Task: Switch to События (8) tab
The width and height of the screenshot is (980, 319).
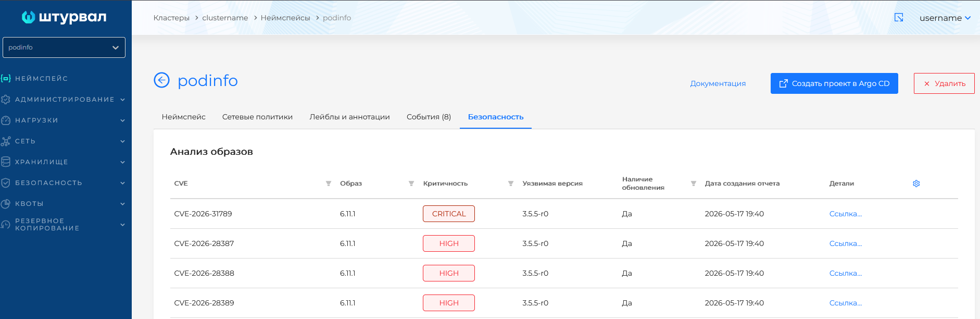Action: click(x=429, y=117)
